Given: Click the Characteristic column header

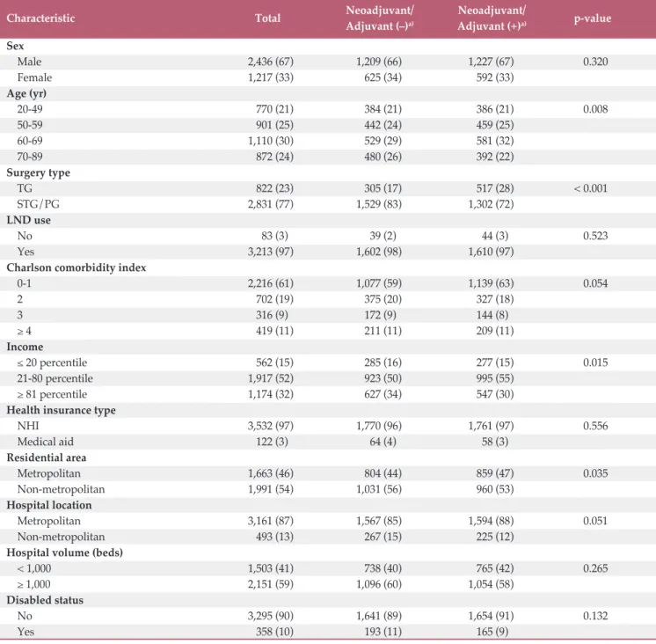Looking at the screenshot, I should tap(40, 18).
